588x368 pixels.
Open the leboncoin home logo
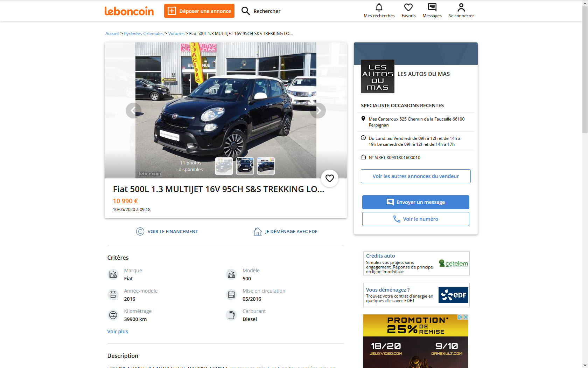tap(129, 11)
